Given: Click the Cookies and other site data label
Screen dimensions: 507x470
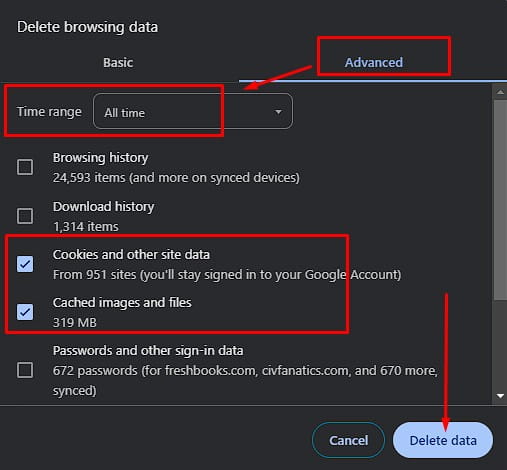Looking at the screenshot, I should [x=131, y=255].
